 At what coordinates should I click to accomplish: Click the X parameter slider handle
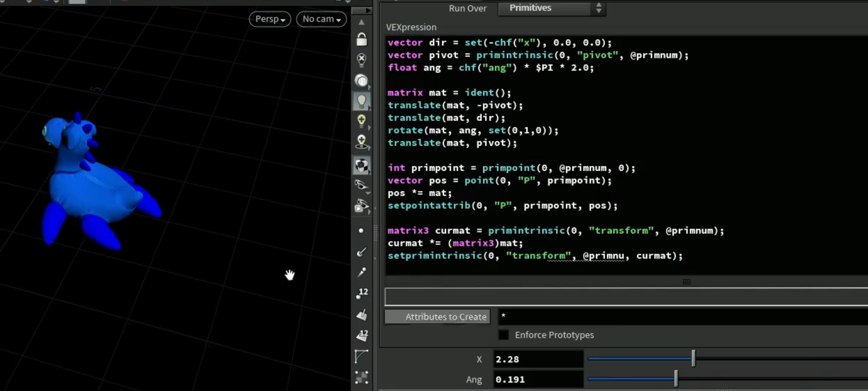click(693, 359)
